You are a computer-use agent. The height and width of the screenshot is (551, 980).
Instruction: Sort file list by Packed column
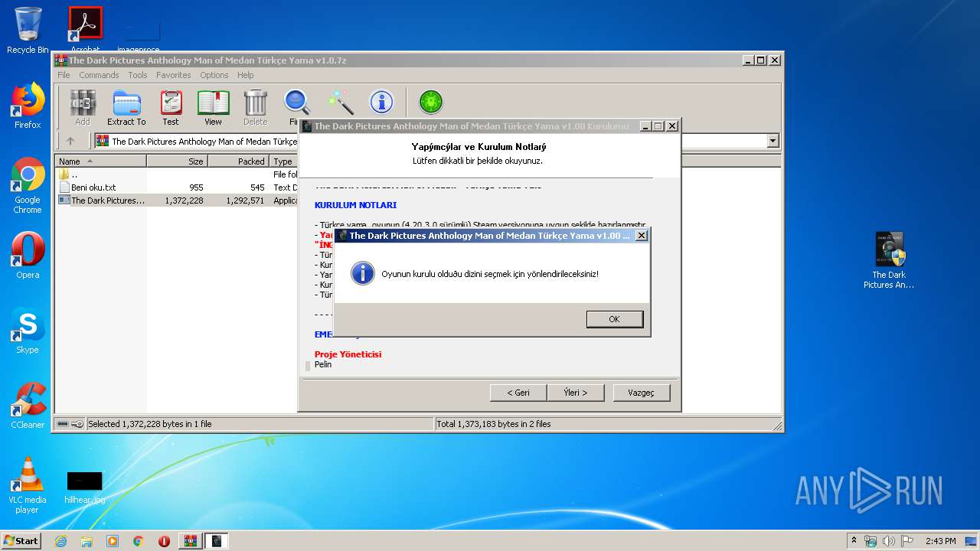coord(238,161)
